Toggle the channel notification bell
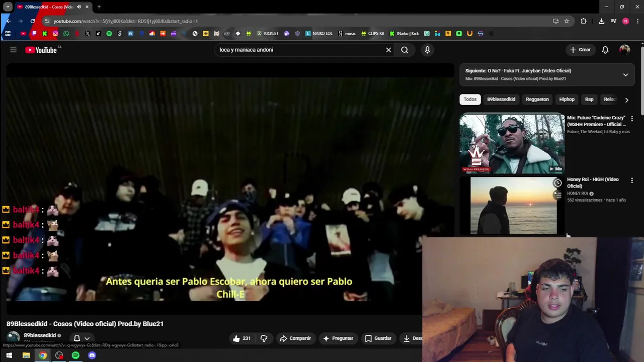This screenshot has width=644, height=362. [x=77, y=338]
